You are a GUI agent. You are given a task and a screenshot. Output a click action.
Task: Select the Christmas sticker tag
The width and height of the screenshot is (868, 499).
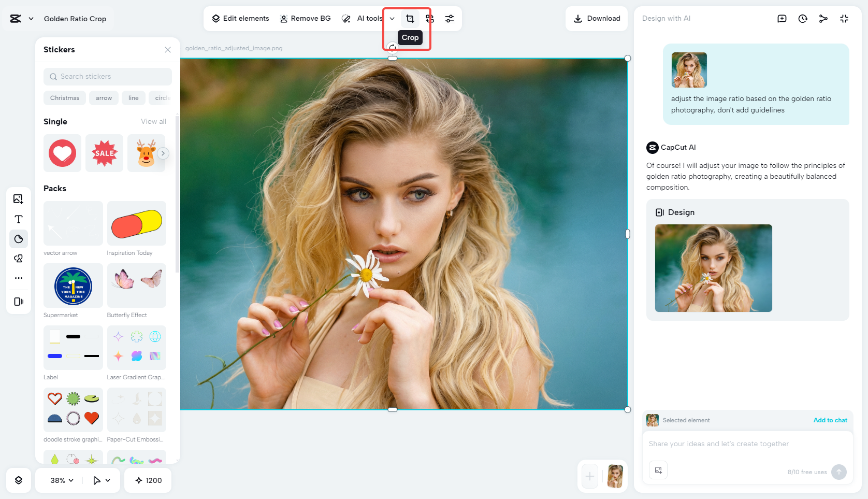pos(65,98)
